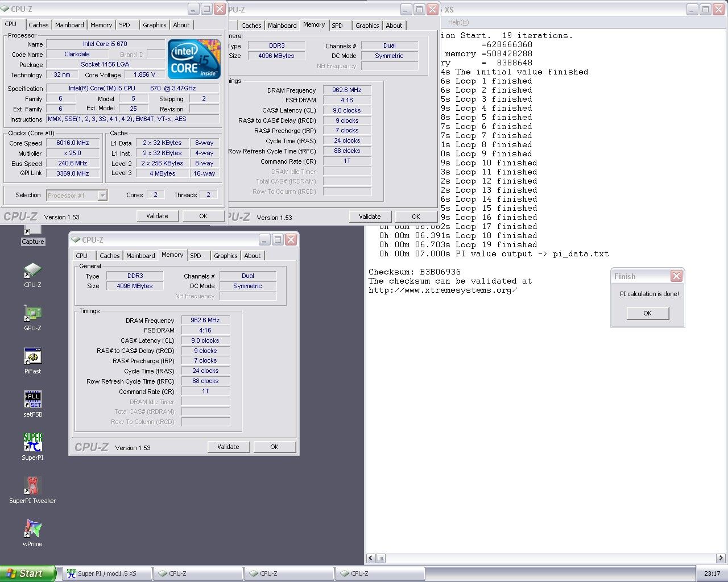This screenshot has height=582, width=728.
Task: Click the Super PI horizontal scrollbar thumb
Action: tap(381, 559)
